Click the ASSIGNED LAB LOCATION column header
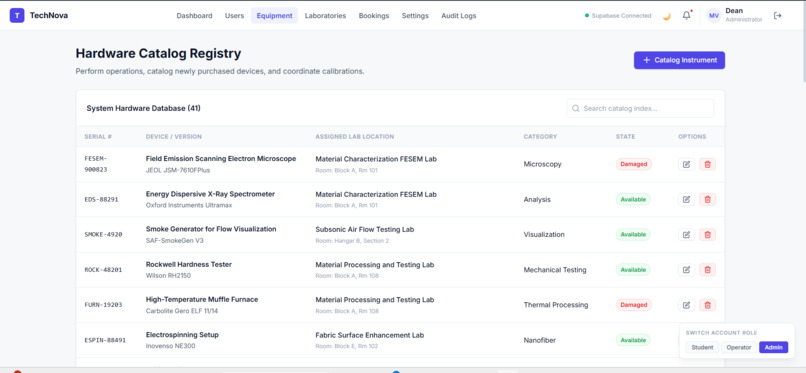Image resolution: width=806 pixels, height=373 pixels. tap(355, 137)
